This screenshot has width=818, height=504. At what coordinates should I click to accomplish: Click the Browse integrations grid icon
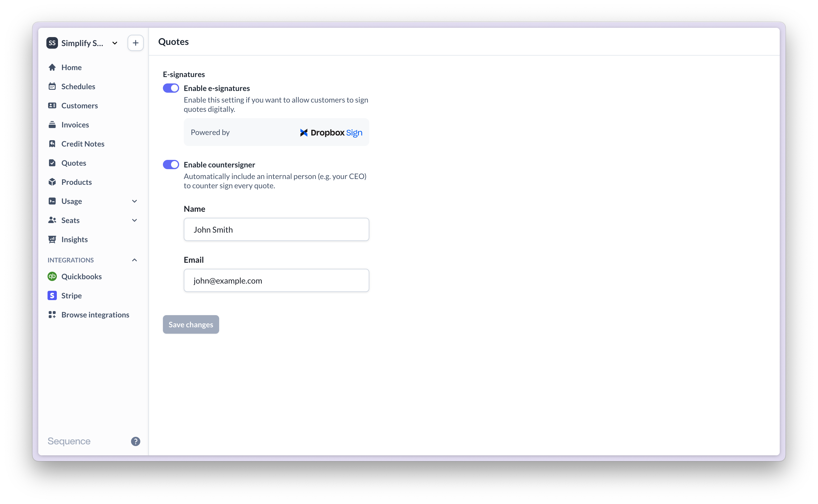click(52, 314)
